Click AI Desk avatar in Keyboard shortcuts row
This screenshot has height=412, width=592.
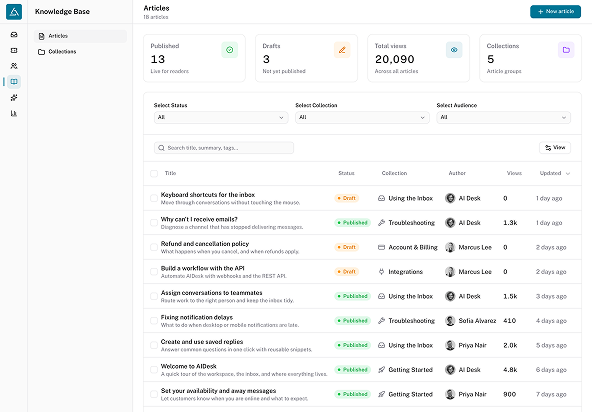[x=450, y=198]
